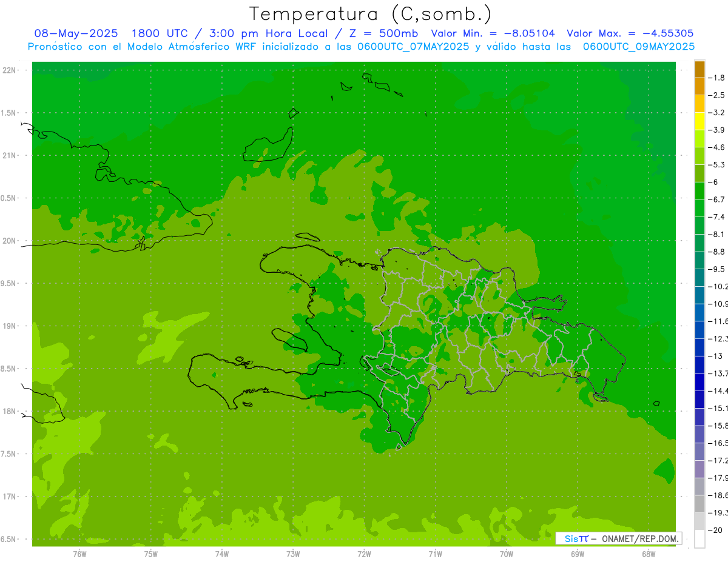Click the '-6' color scale label
The image size is (728, 562).
713,182
